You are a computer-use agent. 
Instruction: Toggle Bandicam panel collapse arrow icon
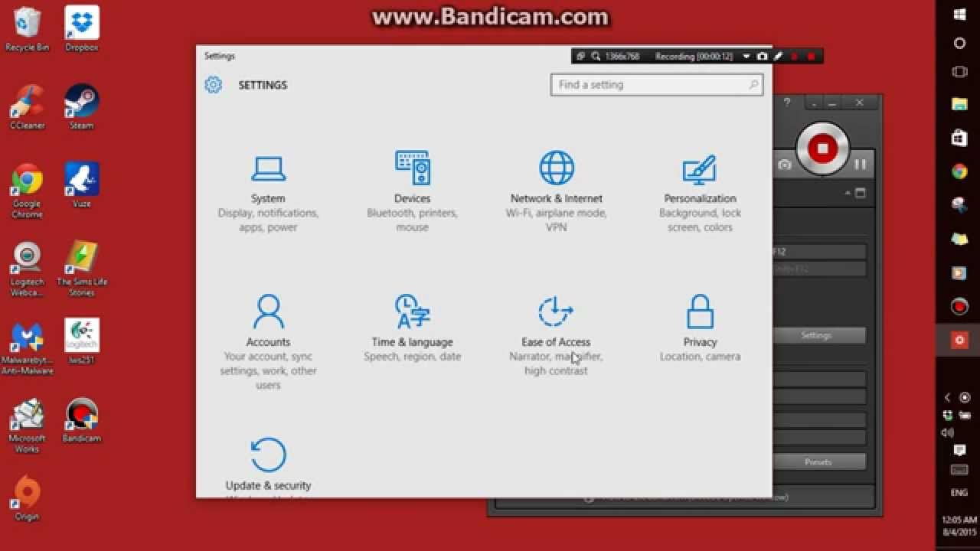pos(849,194)
